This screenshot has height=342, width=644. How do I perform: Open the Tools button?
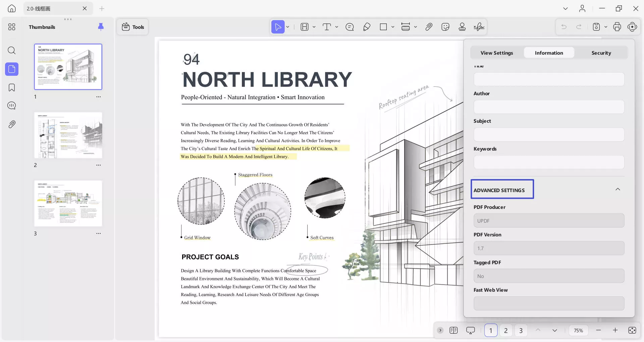click(133, 27)
